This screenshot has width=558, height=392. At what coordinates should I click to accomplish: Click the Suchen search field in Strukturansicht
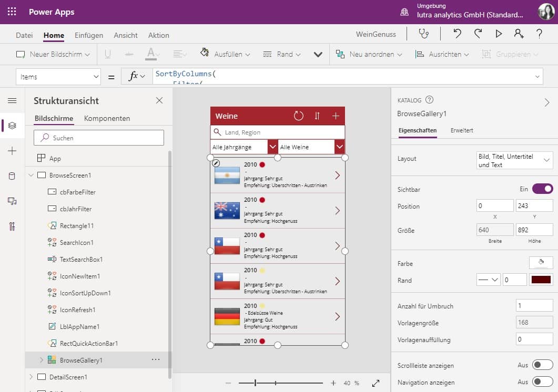(x=98, y=137)
